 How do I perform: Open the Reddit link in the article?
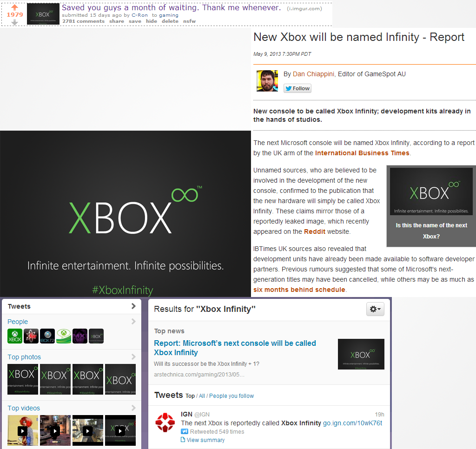(315, 231)
